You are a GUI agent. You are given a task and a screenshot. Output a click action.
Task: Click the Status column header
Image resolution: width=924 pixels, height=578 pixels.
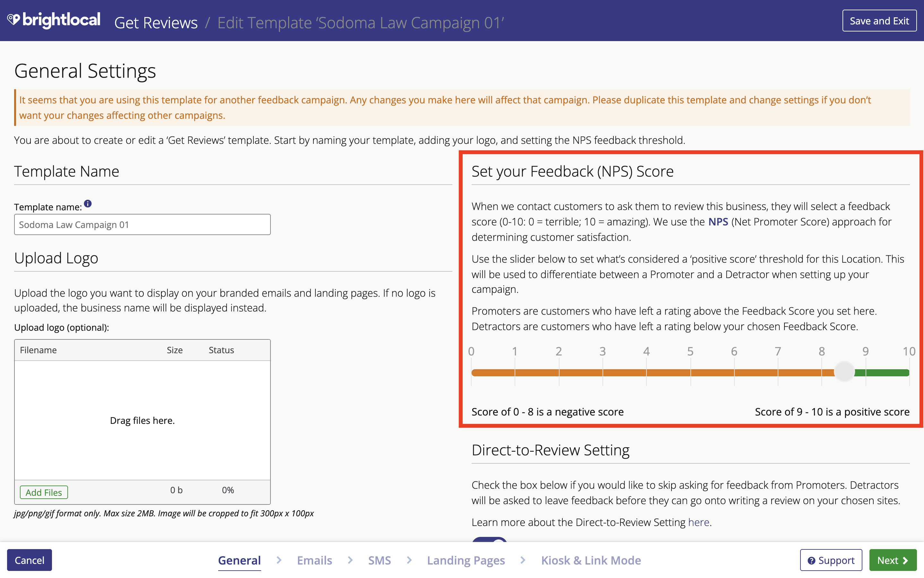[221, 350]
